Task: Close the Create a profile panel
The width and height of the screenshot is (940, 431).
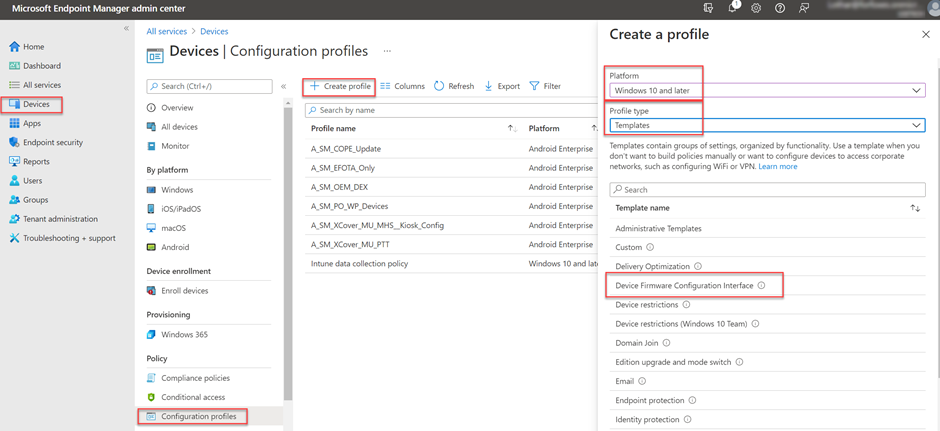Action: (x=926, y=35)
